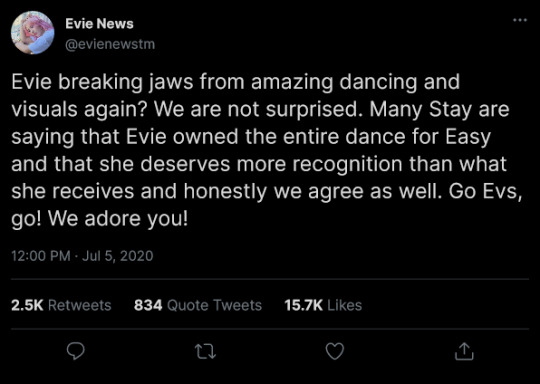Viewport: 540px width, 384px height.
Task: Open the three-dot more options menu
Action: point(520,20)
